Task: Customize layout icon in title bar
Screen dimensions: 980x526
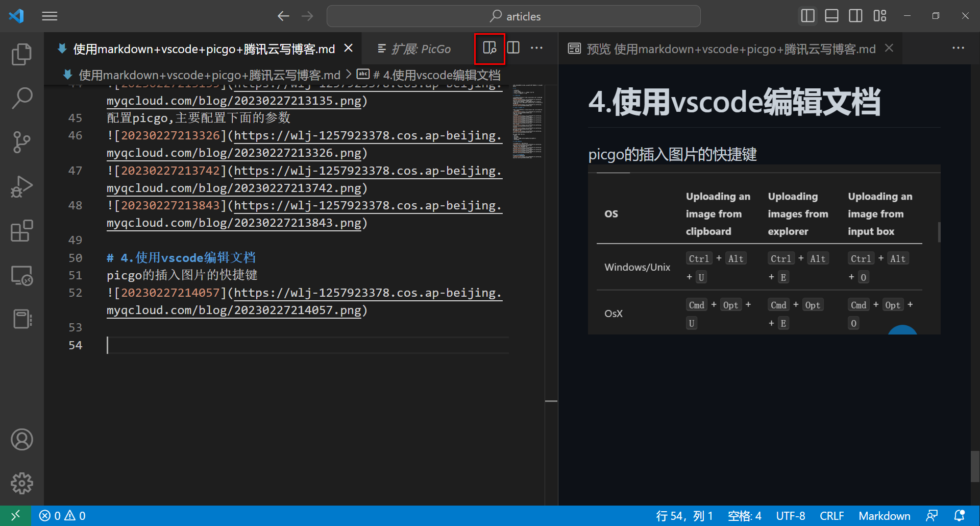Action: tap(880, 16)
